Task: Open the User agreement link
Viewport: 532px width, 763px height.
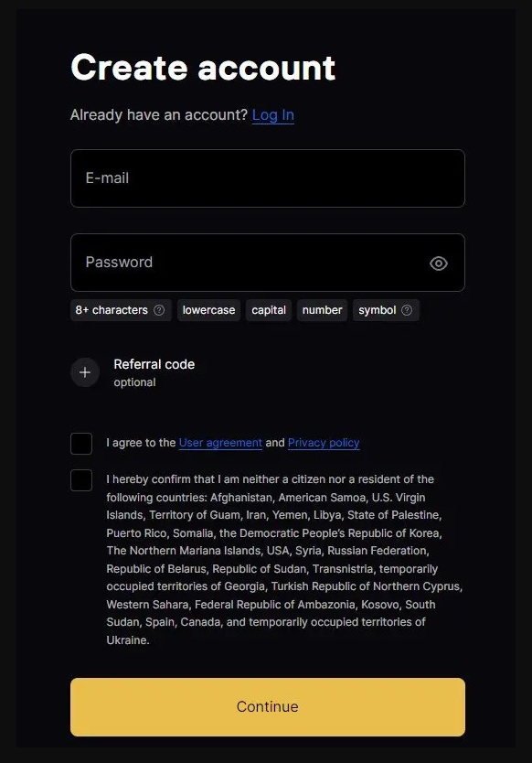Action: click(220, 443)
